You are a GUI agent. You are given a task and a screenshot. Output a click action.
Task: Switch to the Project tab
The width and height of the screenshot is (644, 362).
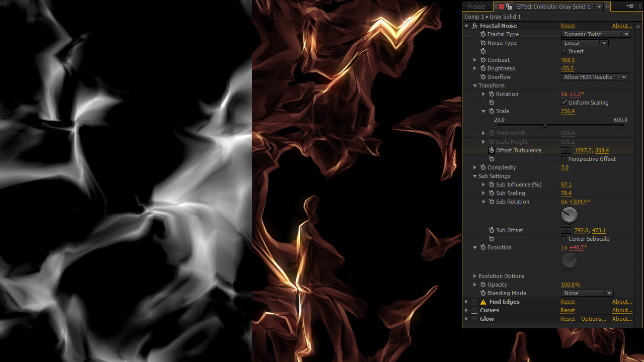coord(476,7)
